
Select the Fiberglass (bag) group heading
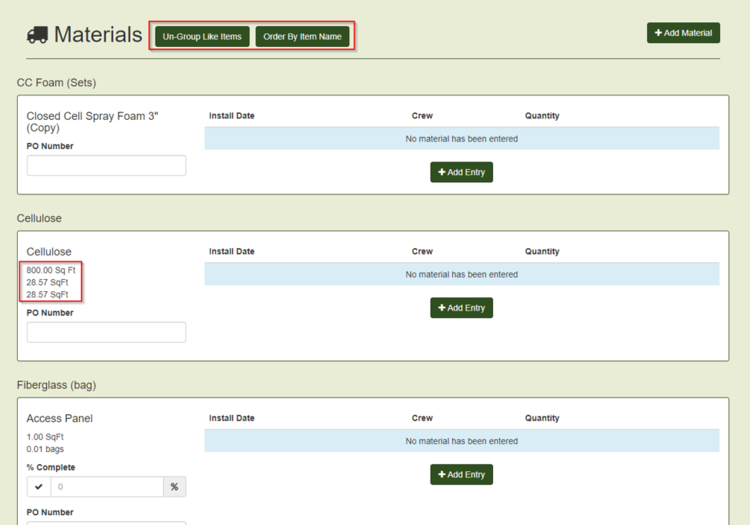pyautogui.click(x=56, y=385)
